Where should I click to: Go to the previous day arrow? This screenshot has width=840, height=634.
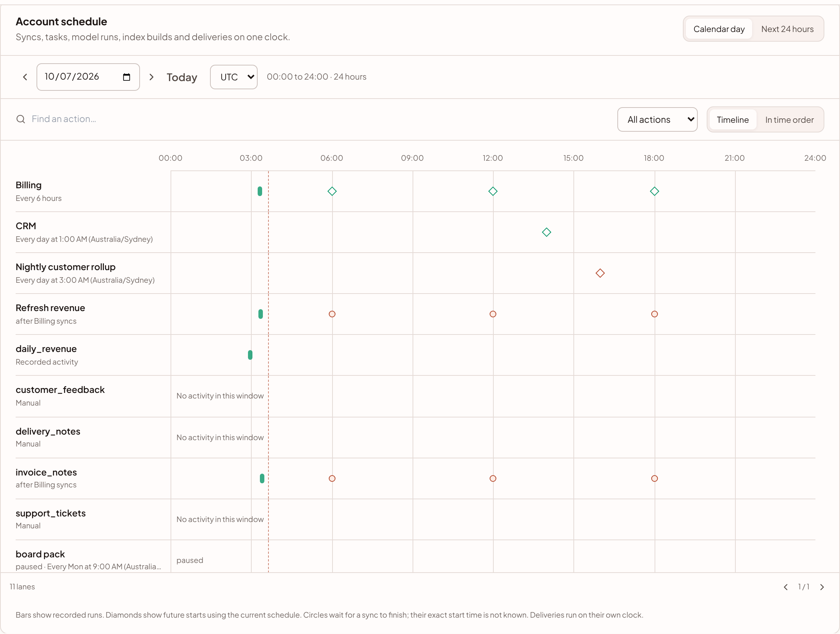tap(25, 77)
